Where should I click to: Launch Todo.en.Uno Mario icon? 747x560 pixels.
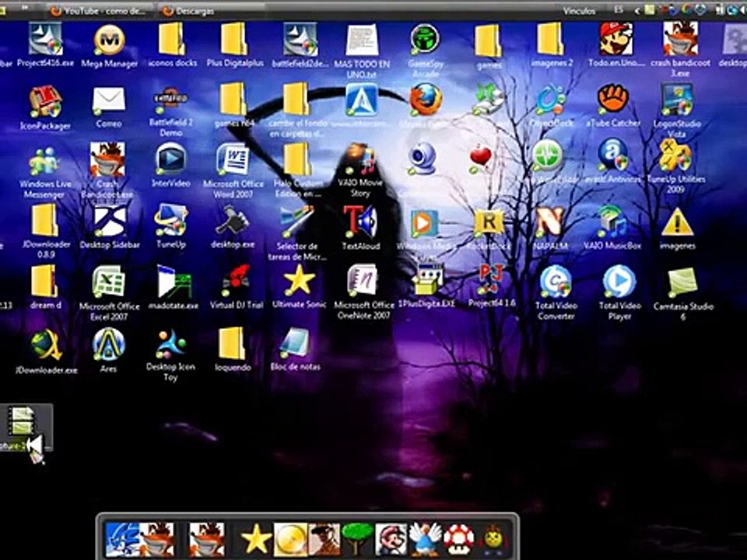click(x=616, y=40)
